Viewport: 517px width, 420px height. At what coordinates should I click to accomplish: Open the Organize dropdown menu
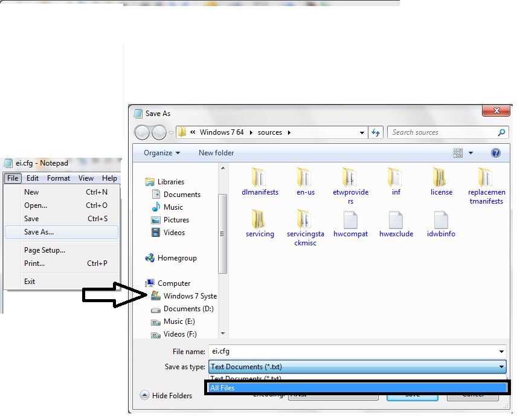(162, 153)
